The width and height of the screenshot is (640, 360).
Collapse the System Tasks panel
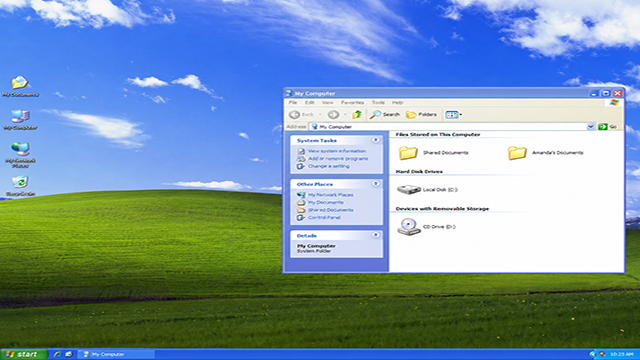click(376, 140)
